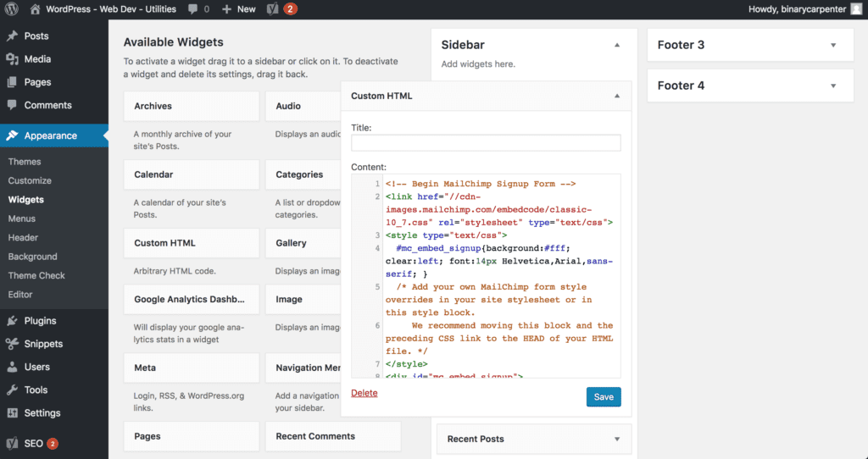The width and height of the screenshot is (868, 459).
Task: Click the Posts pushpin icon
Action: point(12,36)
